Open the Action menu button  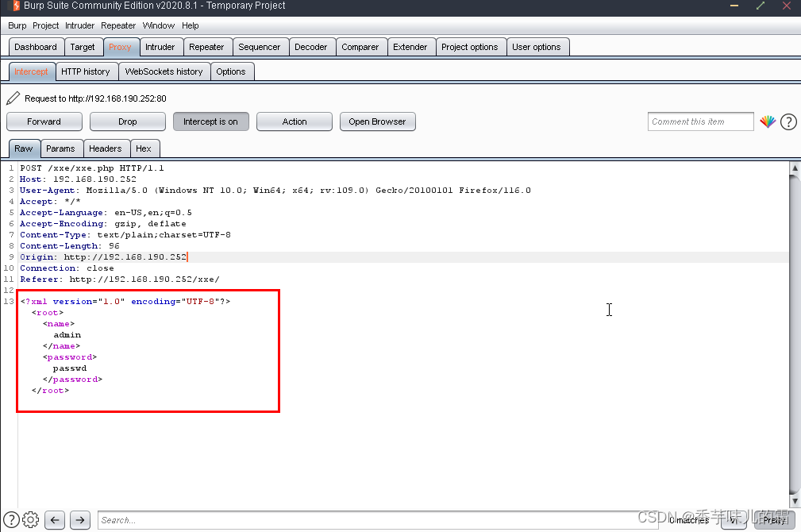(x=295, y=121)
